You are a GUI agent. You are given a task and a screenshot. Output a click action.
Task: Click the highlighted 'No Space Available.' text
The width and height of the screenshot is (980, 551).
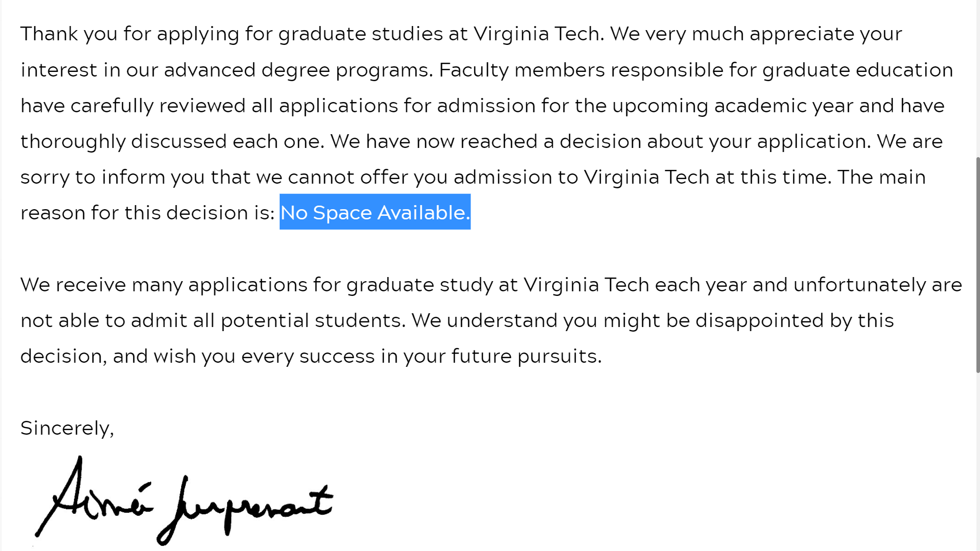375,212
